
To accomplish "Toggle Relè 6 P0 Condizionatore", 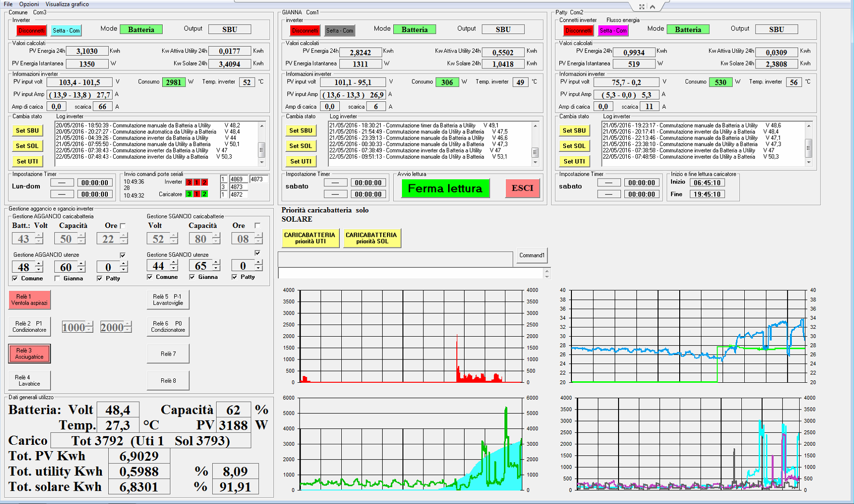I will (x=168, y=326).
